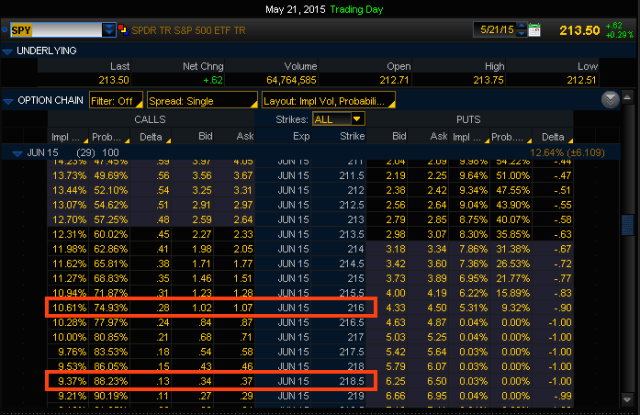Screen dimensions: 640x415
Task: Open the Layout: Impl Vol dropdown
Action: 328,101
